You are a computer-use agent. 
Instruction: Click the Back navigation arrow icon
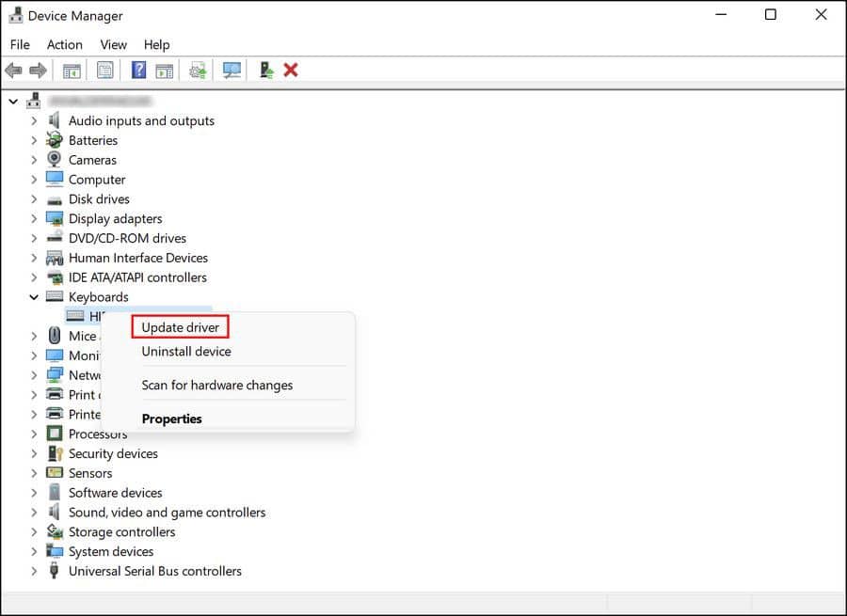coord(13,70)
